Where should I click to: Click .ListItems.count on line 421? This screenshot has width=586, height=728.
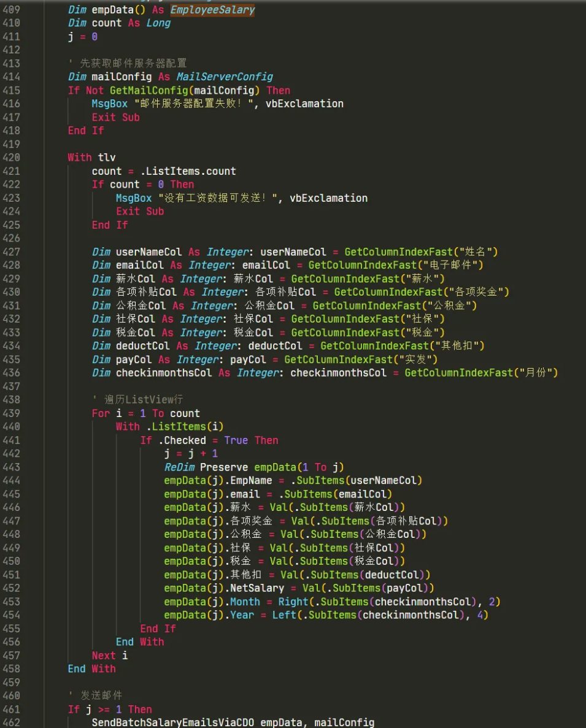coord(188,171)
